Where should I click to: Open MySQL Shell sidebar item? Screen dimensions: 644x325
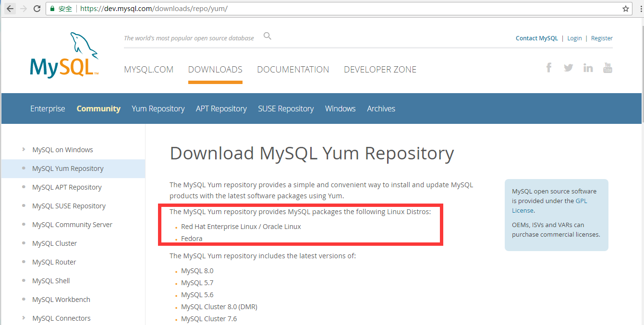click(51, 281)
